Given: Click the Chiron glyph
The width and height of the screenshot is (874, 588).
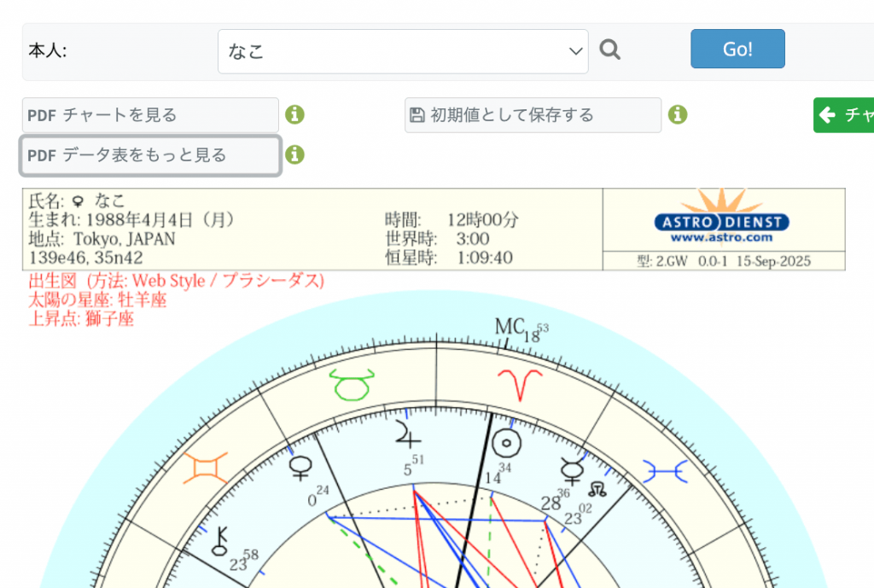Looking at the screenshot, I should tap(219, 540).
